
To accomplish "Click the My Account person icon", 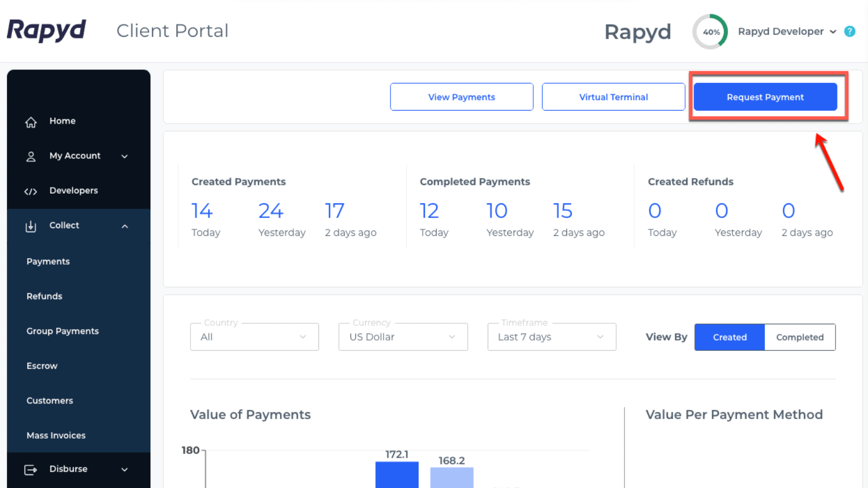I will pos(31,156).
